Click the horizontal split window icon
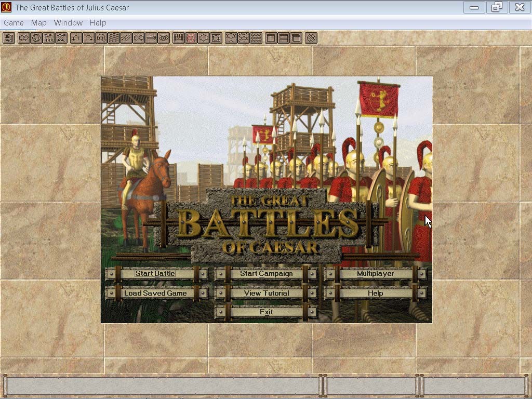This screenshot has width=532, height=399. pos(284,37)
